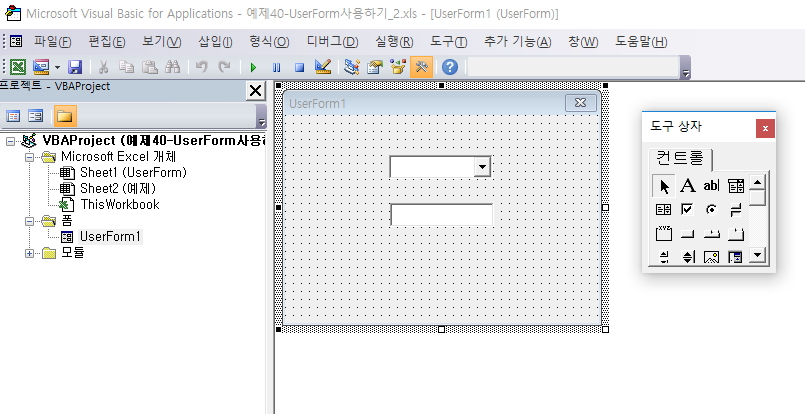Open the Insert UserForm dropdown arrow
Viewport: 805px width, 414px height.
pos(57,67)
